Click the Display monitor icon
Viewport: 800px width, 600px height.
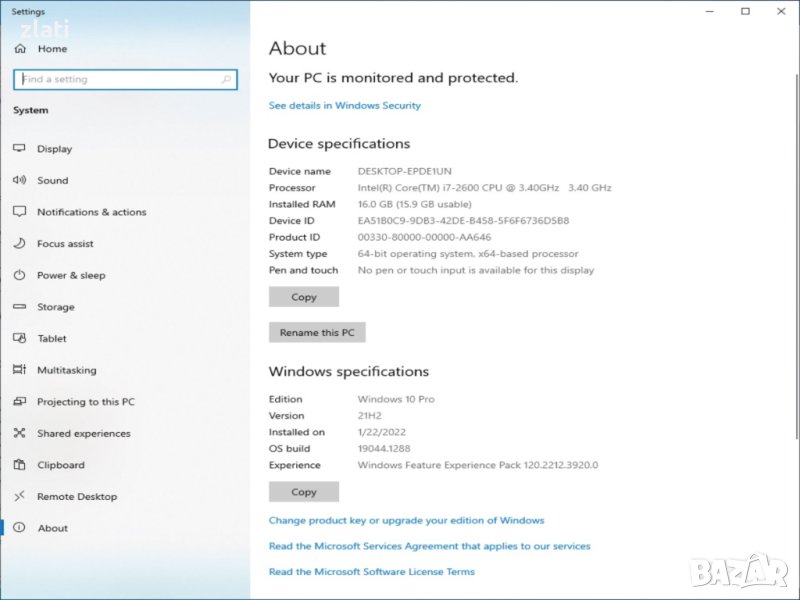[x=19, y=148]
